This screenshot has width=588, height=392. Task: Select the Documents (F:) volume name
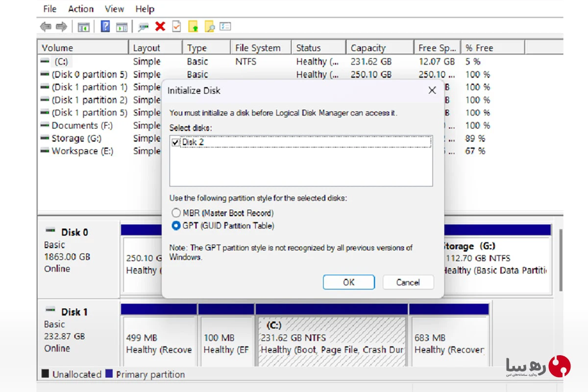82,125
